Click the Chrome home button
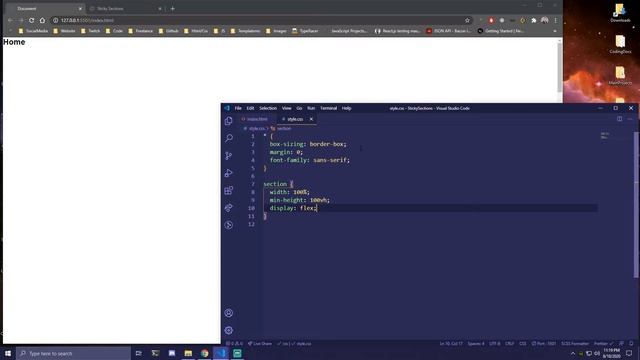Image resolution: width=640 pixels, height=360 pixels. click(x=42, y=20)
